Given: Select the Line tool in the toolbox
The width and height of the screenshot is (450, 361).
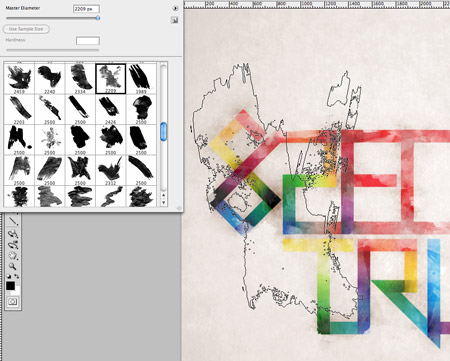Looking at the screenshot, I should coord(13,221).
